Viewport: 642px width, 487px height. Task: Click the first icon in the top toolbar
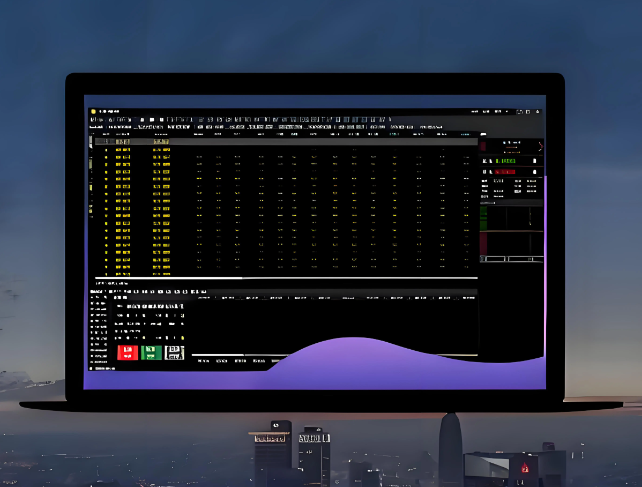92,119
